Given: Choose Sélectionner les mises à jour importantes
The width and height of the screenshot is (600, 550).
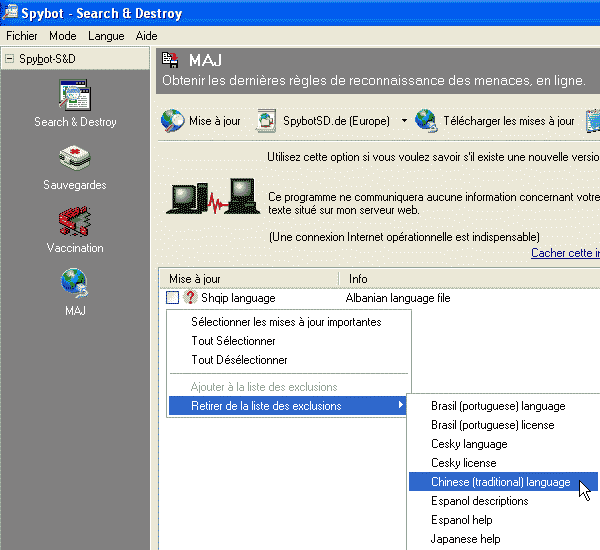Looking at the screenshot, I should [x=286, y=322].
